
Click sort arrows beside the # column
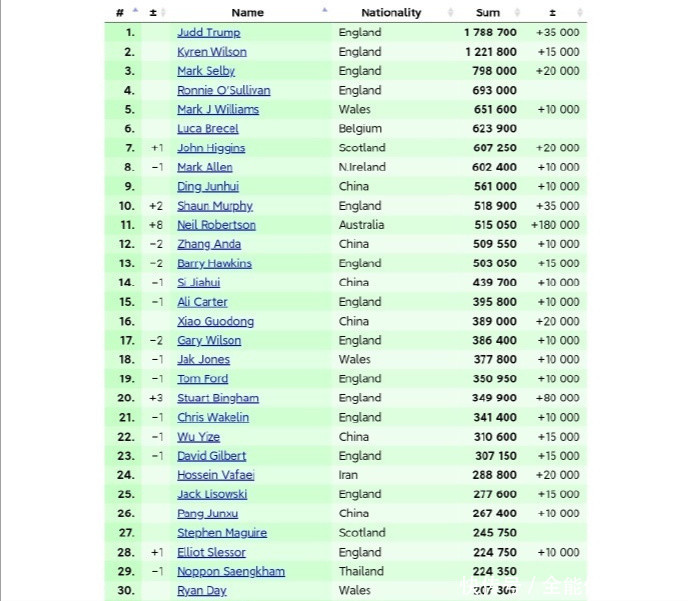pyautogui.click(x=135, y=12)
